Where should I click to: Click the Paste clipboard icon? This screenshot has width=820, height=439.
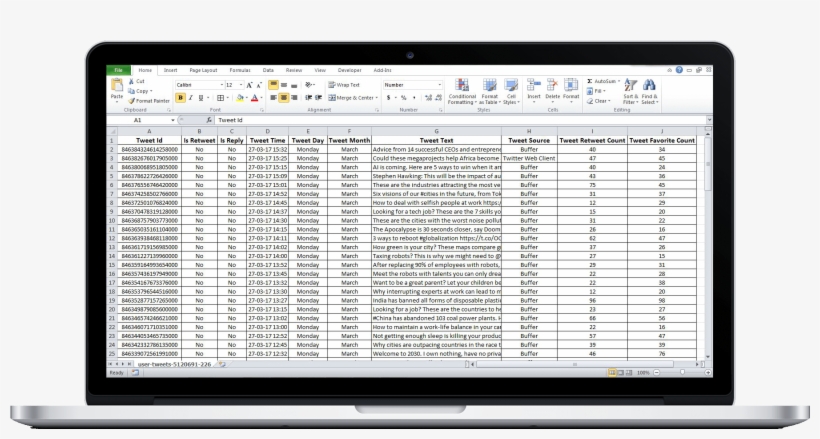click(117, 85)
